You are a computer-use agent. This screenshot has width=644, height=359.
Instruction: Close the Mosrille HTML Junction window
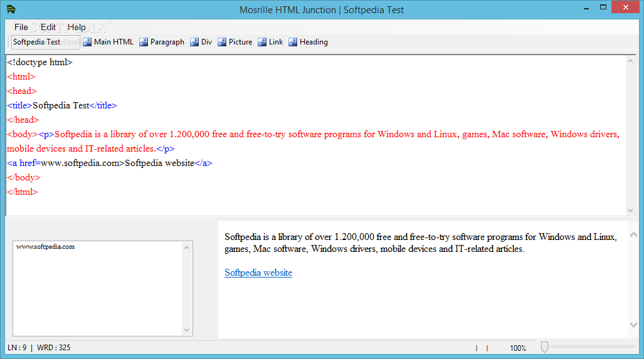[x=626, y=8]
